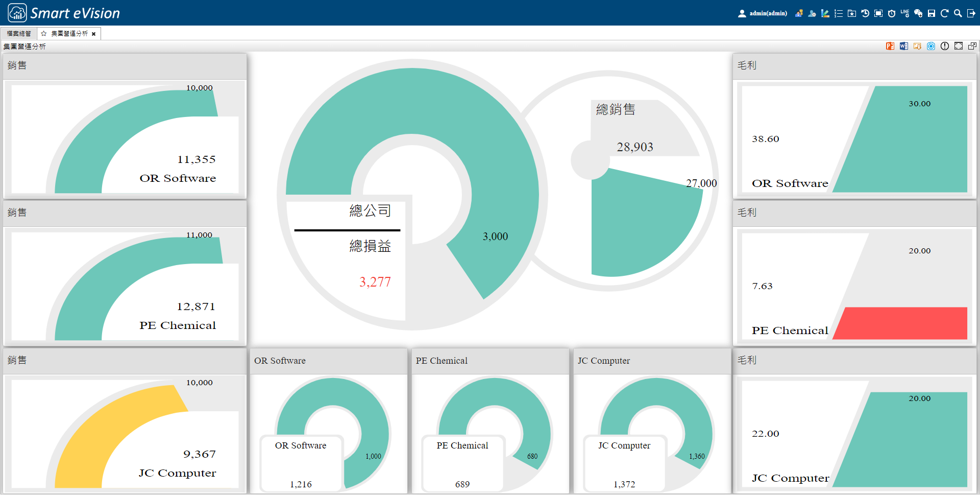Screen dimensions: 980x495
Task: Switch to the 檔案總管 tab
Action: pyautogui.click(x=19, y=34)
